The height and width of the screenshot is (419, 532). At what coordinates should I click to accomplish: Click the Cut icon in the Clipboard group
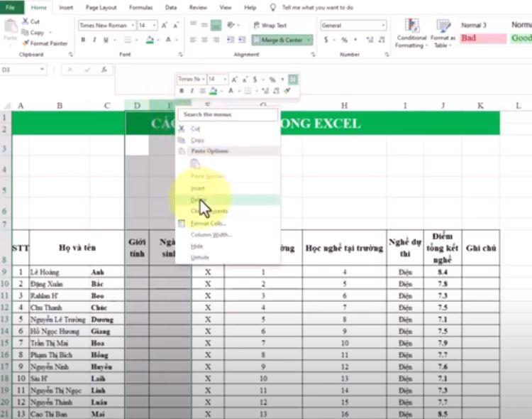coord(25,21)
